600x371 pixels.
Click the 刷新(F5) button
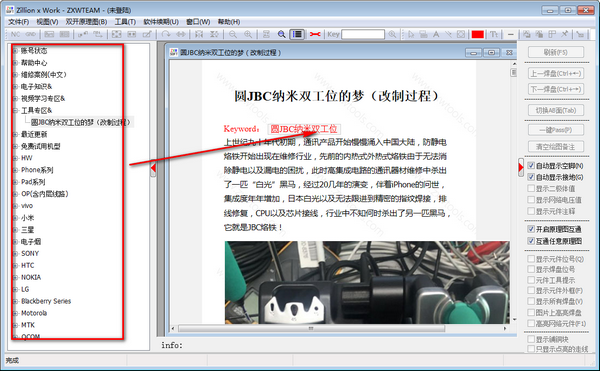pyautogui.click(x=556, y=52)
